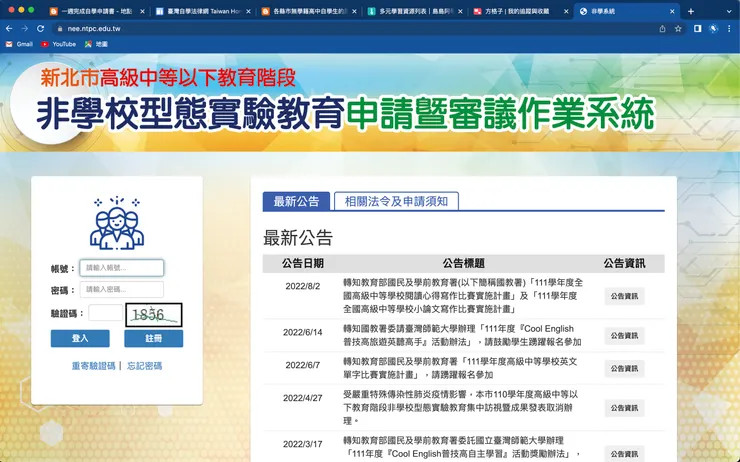Click the 2022/8/2 date cell
Image resolution: width=740 pixels, height=462 pixels.
303,286
